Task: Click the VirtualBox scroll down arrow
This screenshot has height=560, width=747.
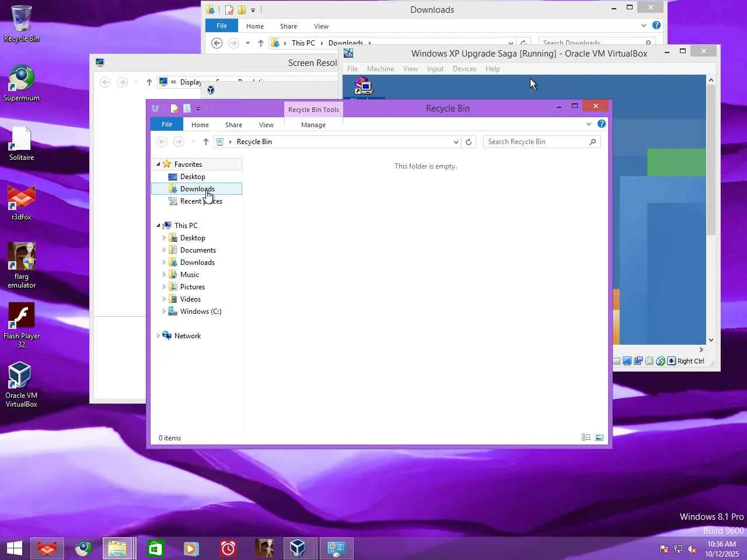Action: [x=711, y=340]
